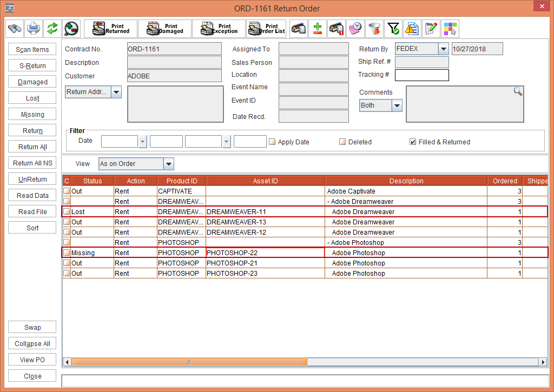Open the Comments Both dropdown

397,105
